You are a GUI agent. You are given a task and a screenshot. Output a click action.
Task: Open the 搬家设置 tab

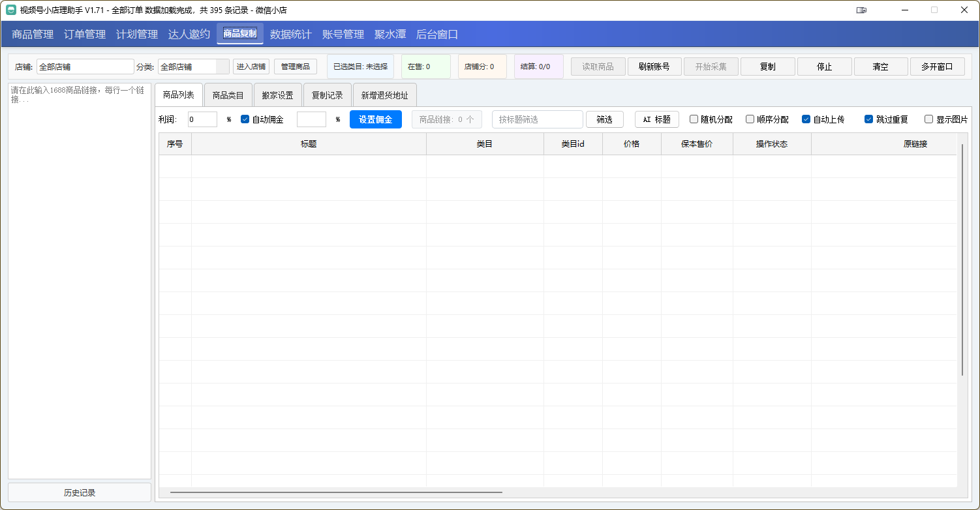coord(278,95)
